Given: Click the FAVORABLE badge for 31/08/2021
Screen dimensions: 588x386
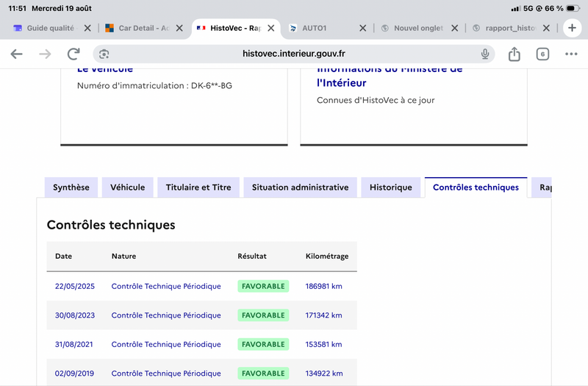Looking at the screenshot, I should pyautogui.click(x=263, y=344).
